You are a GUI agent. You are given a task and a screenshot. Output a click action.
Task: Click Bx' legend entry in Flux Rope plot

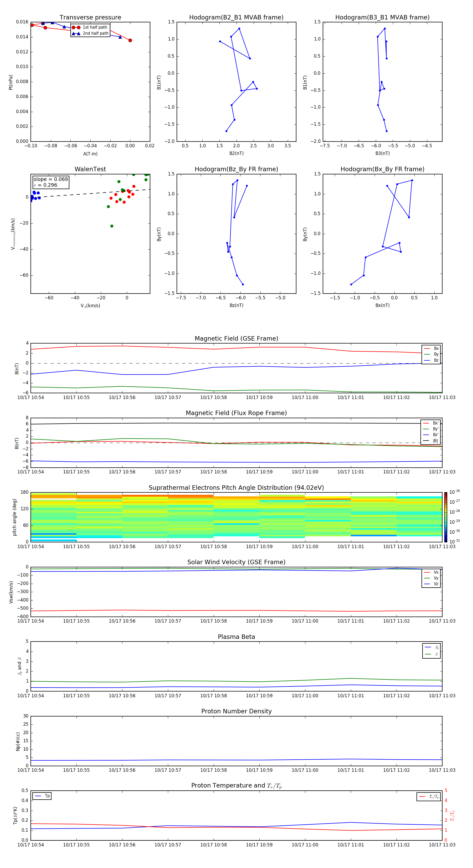coord(431,423)
